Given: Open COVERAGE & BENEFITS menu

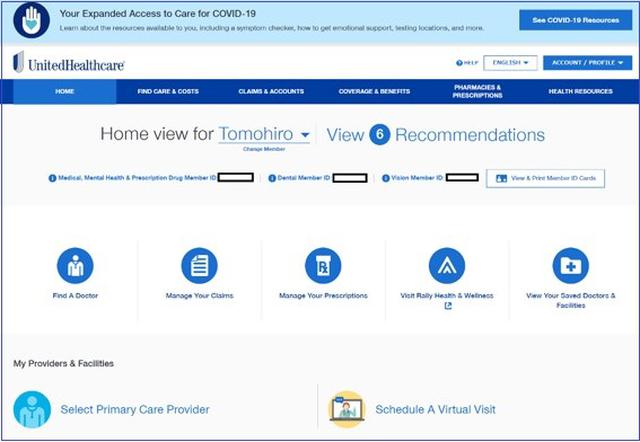Looking at the screenshot, I should (374, 91).
